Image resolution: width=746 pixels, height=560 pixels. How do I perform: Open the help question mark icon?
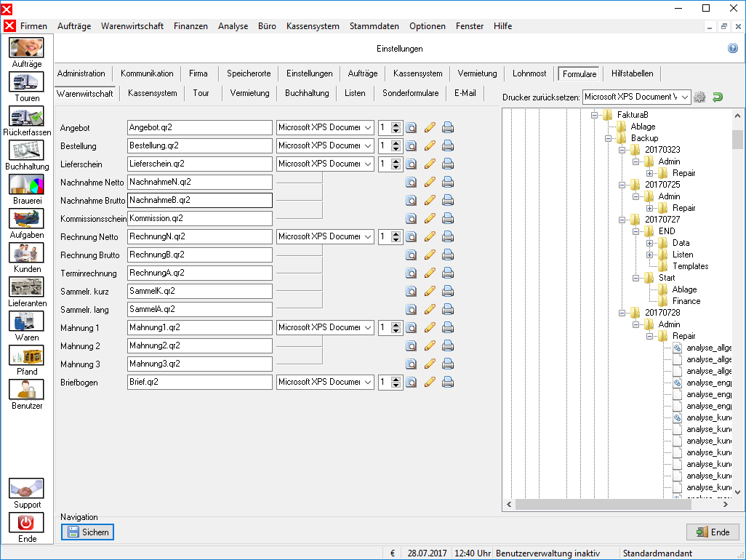[733, 48]
